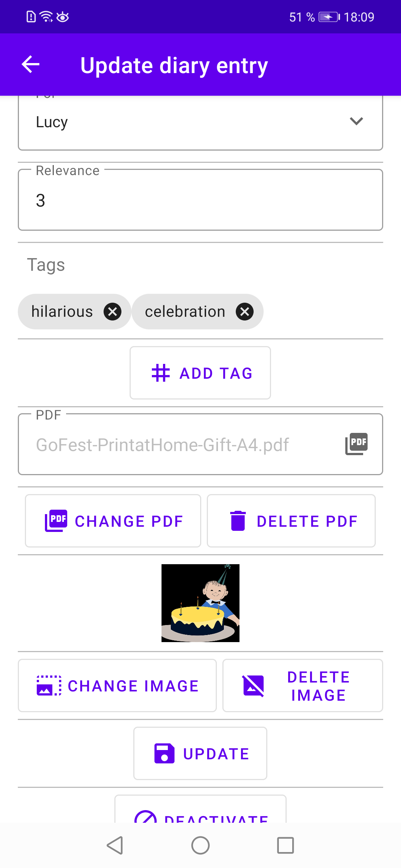The width and height of the screenshot is (401, 868).
Task: Tap the PDF icon on Change PDF
Action: (56, 521)
